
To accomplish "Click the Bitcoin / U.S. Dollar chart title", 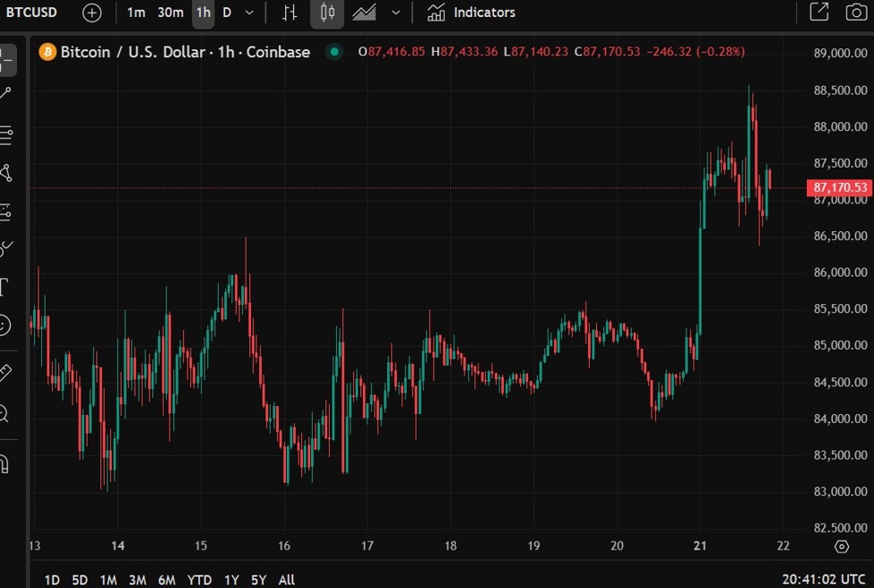I will pos(185,52).
